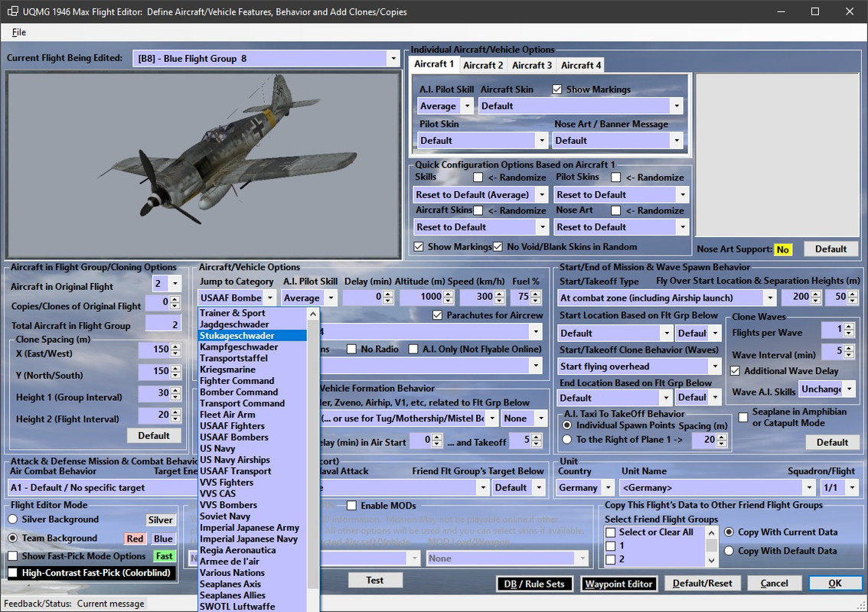Enable Nose Art Randomize checkbox
The image size is (868, 612).
click(615, 210)
